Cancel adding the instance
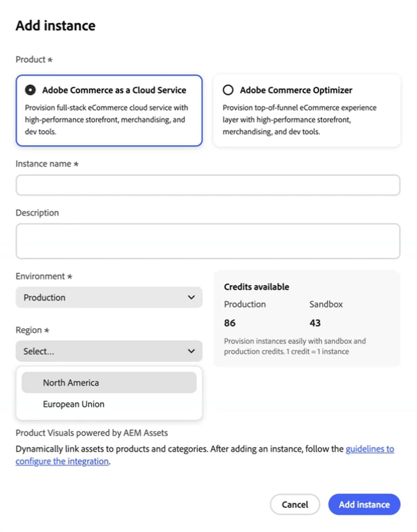Screen dimensions: 417x532 coord(295,504)
